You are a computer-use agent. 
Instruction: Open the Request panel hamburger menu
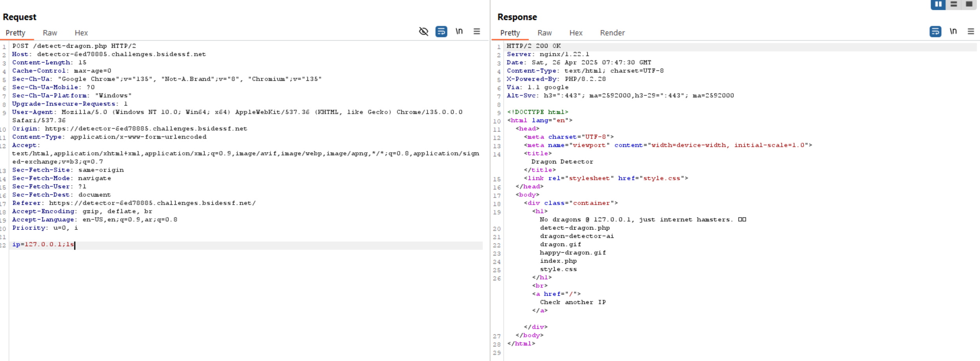click(477, 31)
